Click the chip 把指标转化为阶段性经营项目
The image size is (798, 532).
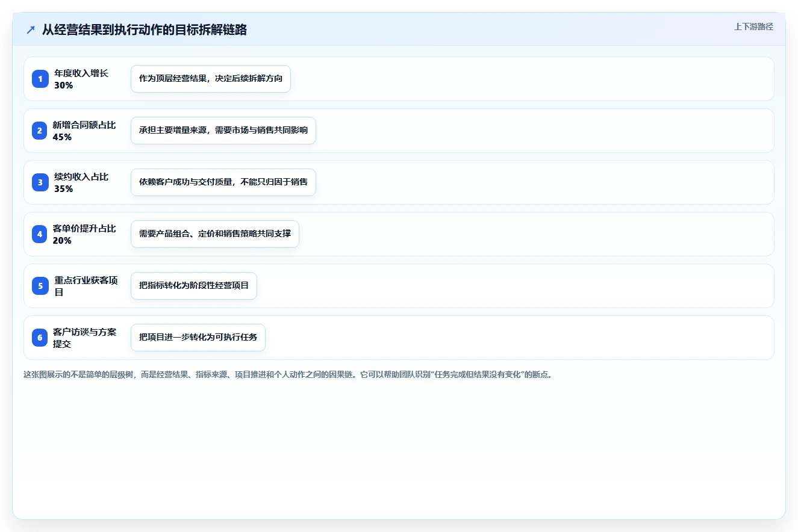[194, 286]
